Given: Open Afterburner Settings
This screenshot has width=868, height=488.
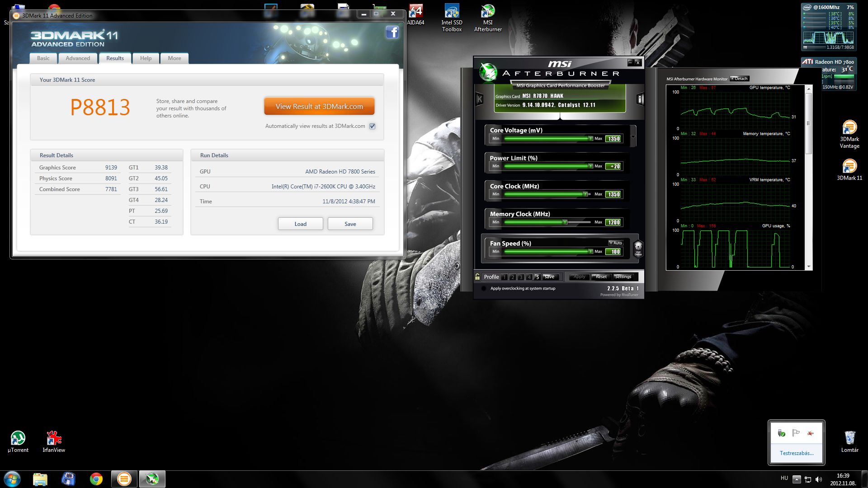Looking at the screenshot, I should click(x=623, y=277).
